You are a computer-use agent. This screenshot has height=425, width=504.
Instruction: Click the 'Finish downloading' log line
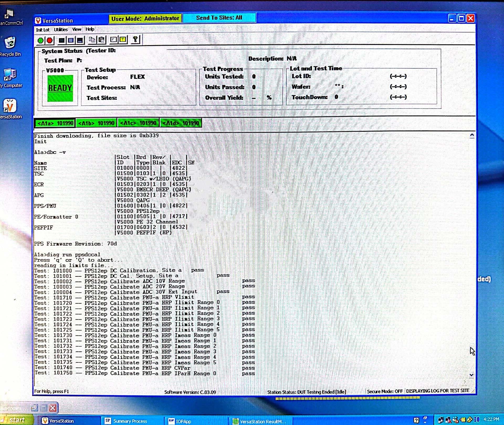96,136
